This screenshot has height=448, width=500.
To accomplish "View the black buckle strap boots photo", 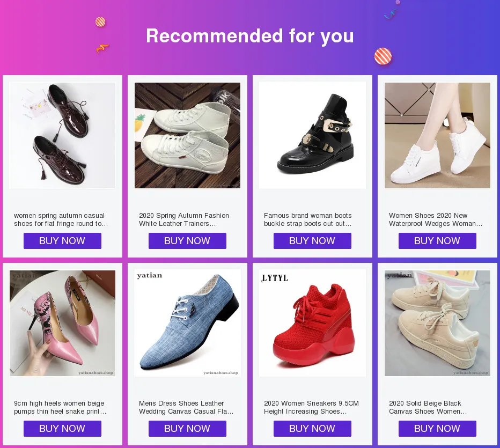I will (312, 135).
